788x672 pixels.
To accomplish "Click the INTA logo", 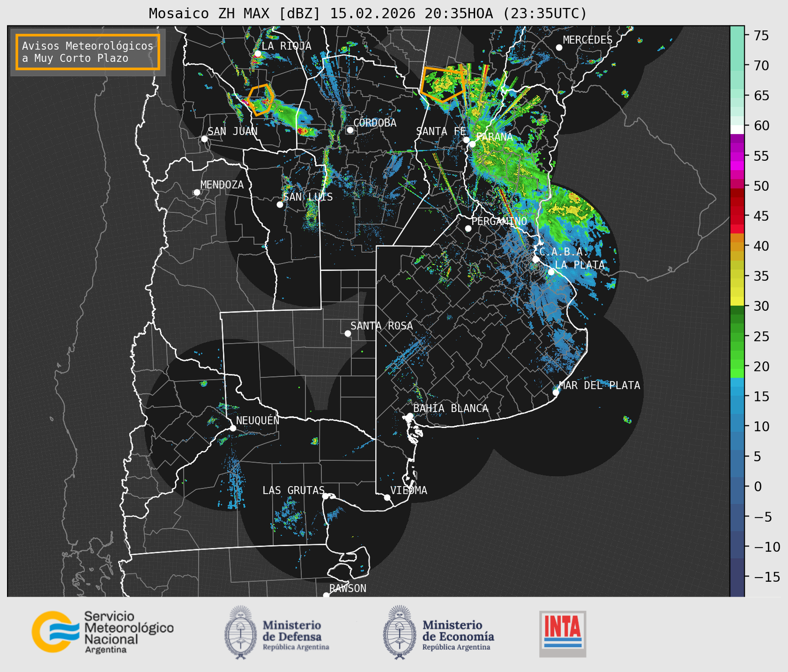I will 562,634.
